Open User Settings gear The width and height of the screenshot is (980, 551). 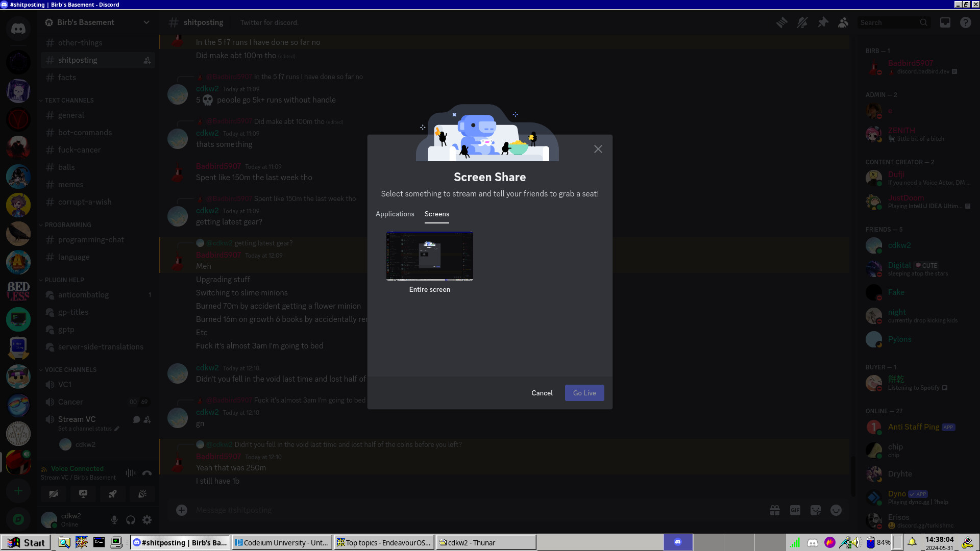point(147,520)
